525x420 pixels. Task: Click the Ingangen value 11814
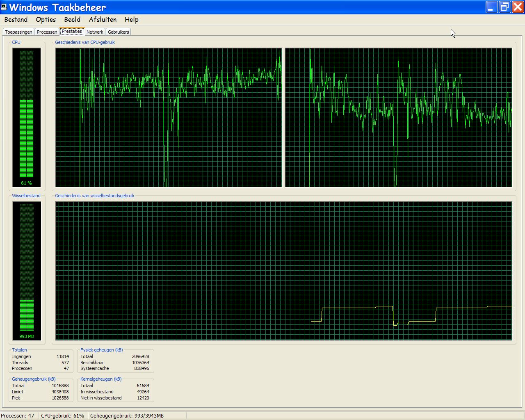63,356
